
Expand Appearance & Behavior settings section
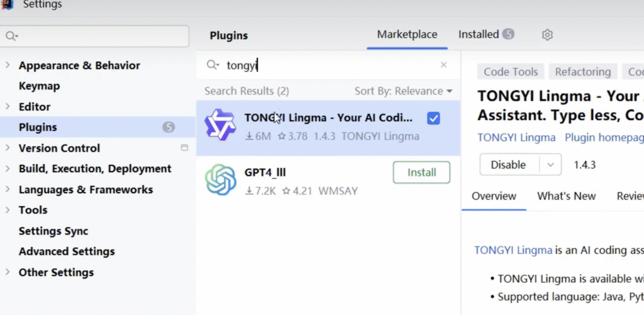8,65
